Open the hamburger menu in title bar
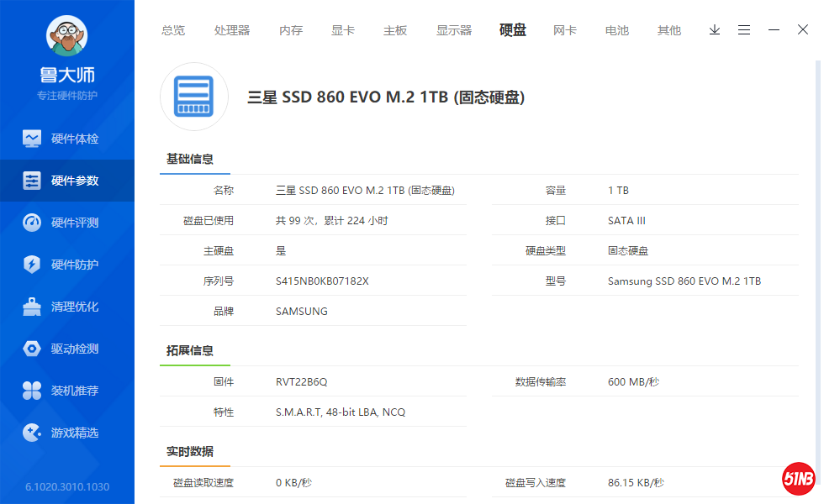 coord(744,30)
